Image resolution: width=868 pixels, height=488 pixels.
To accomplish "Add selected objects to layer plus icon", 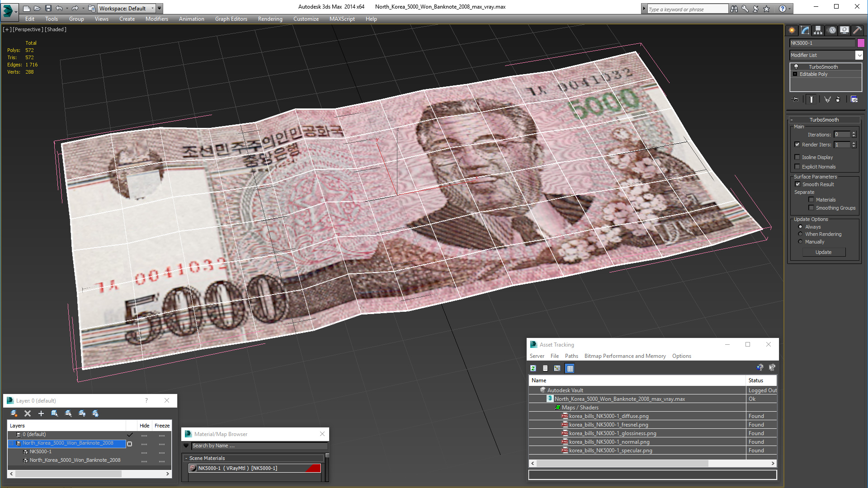I will click(x=41, y=413).
